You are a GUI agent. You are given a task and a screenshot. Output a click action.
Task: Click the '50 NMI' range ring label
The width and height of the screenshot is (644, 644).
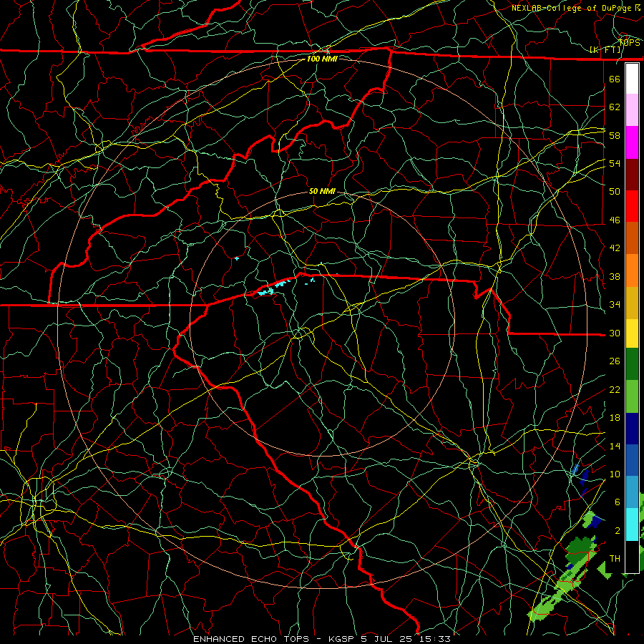coord(322,191)
